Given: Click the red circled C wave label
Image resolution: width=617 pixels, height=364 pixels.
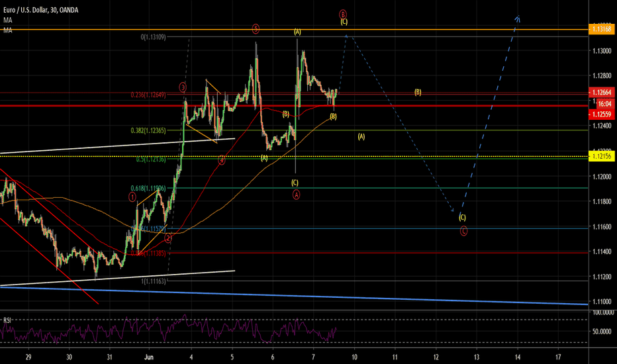Looking at the screenshot, I should (x=463, y=232).
